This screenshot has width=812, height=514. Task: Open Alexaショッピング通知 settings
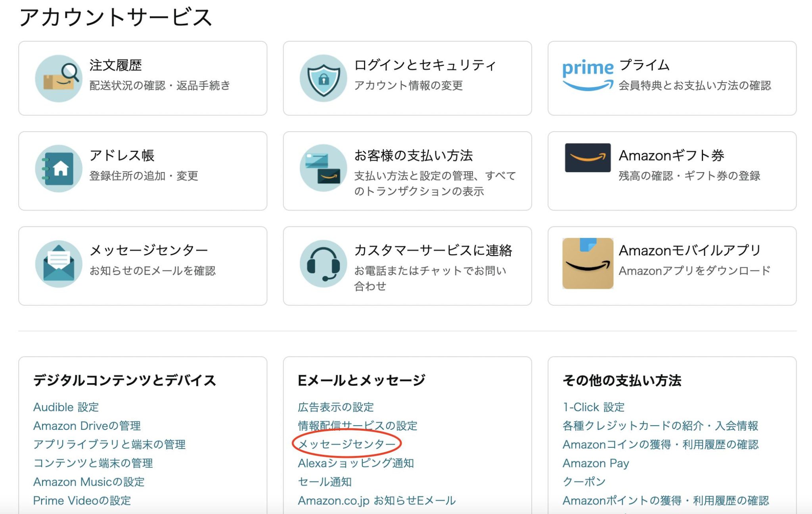pyautogui.click(x=355, y=463)
